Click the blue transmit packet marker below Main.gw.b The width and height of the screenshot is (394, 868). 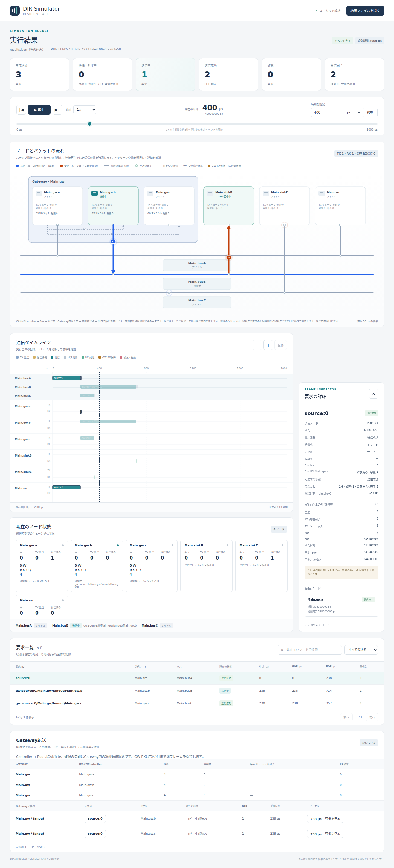coord(113,242)
